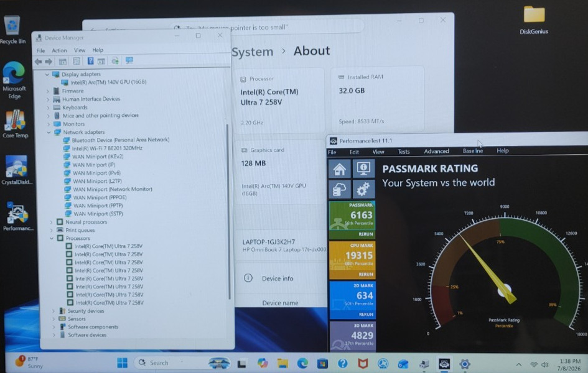Expand the Keyboards node
The height and width of the screenshot is (373, 588).
[48, 108]
